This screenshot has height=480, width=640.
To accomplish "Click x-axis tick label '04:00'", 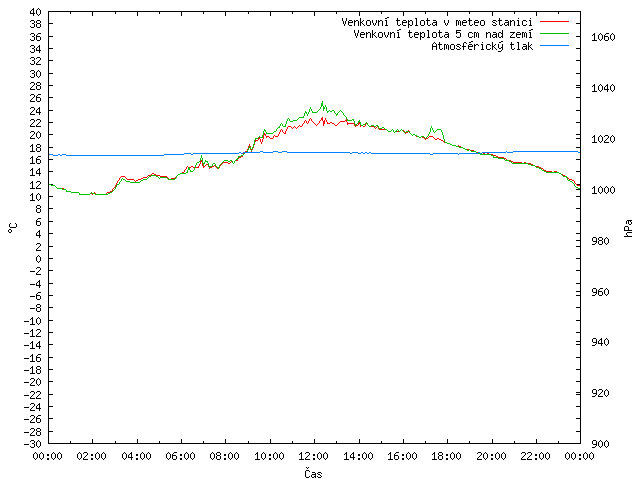I will pyautogui.click(x=136, y=456).
